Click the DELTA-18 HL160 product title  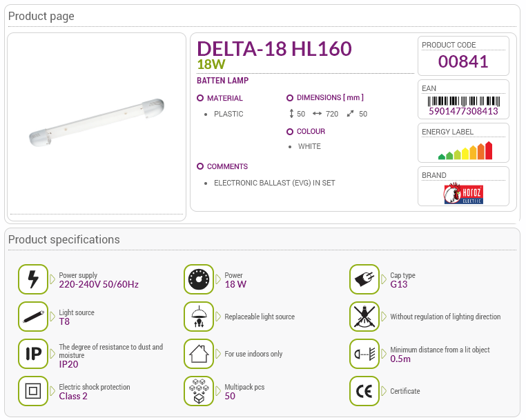(274, 48)
